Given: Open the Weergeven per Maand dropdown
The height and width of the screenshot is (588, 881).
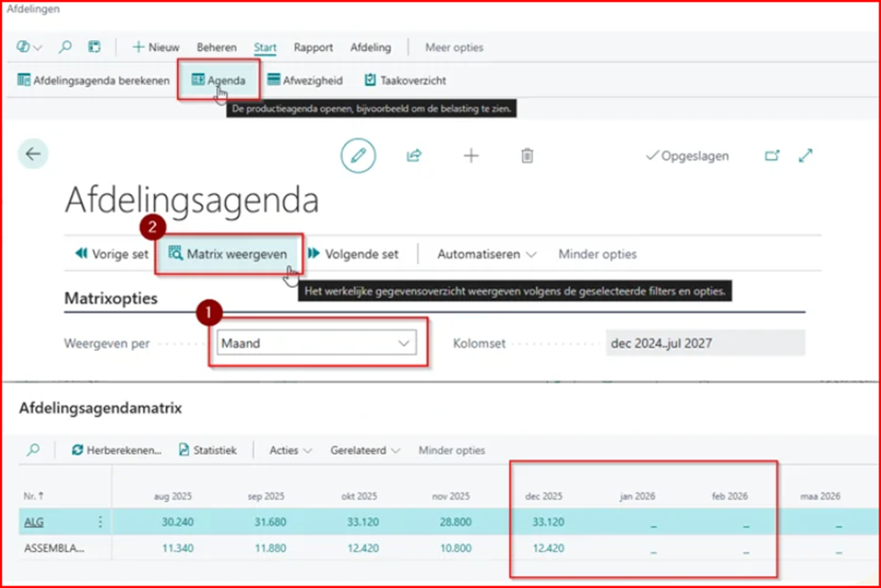Looking at the screenshot, I should [x=316, y=344].
